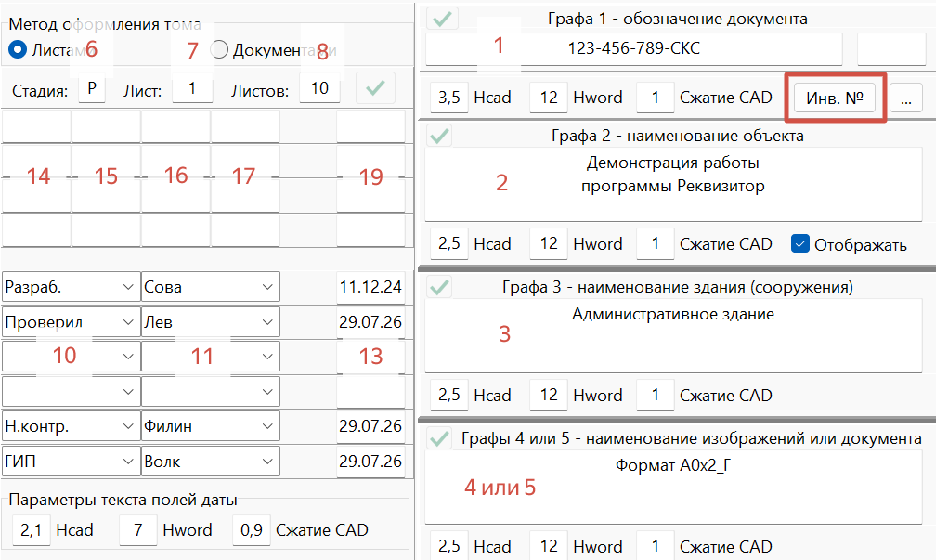Click the ellipsis button beside Инв. №
The width and height of the screenshot is (936, 560).
(x=906, y=98)
